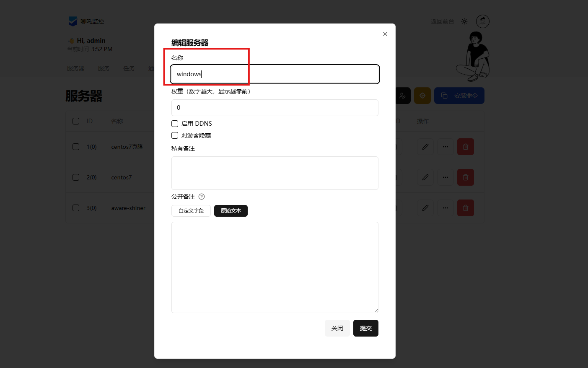Delete the centos7 server via trash icon
This screenshot has height=368, width=588.
(466, 177)
